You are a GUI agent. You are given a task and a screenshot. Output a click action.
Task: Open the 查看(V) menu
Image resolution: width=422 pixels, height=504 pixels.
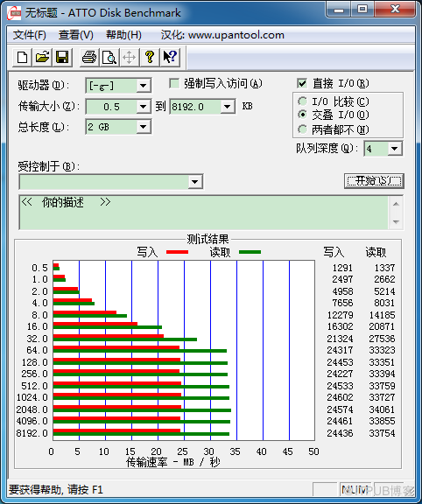(76, 35)
